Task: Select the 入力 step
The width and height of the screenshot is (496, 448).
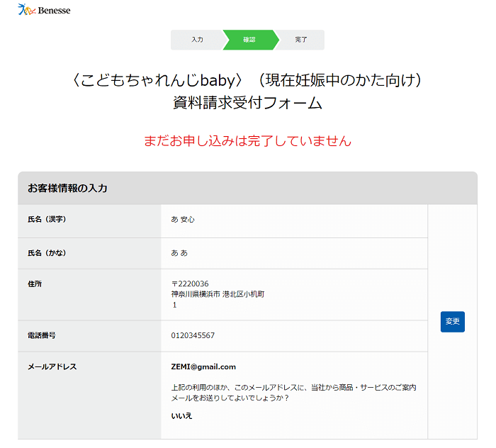Action: pyautogui.click(x=197, y=40)
